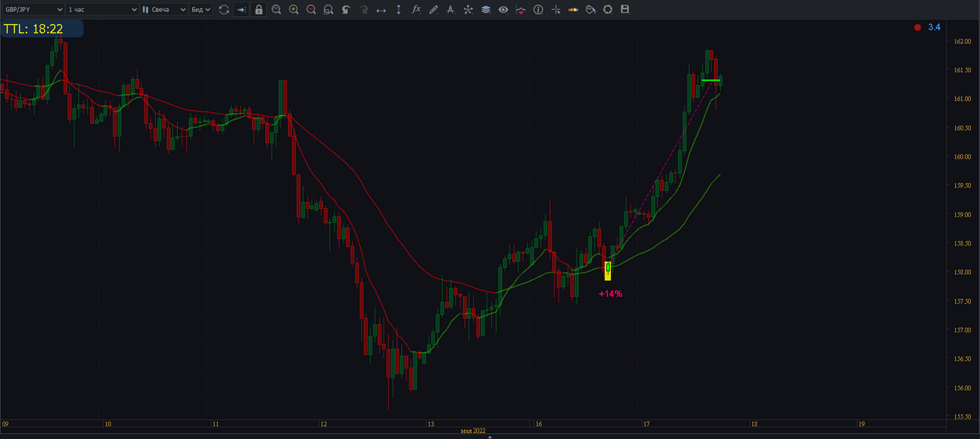Click the 3.4 value in corner

934,27
